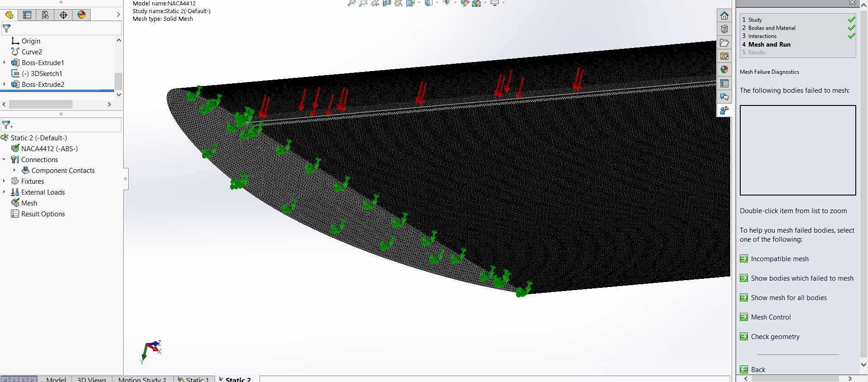The width and height of the screenshot is (868, 382).
Task: Click the feature tree scroll down arrow
Action: pos(119,95)
